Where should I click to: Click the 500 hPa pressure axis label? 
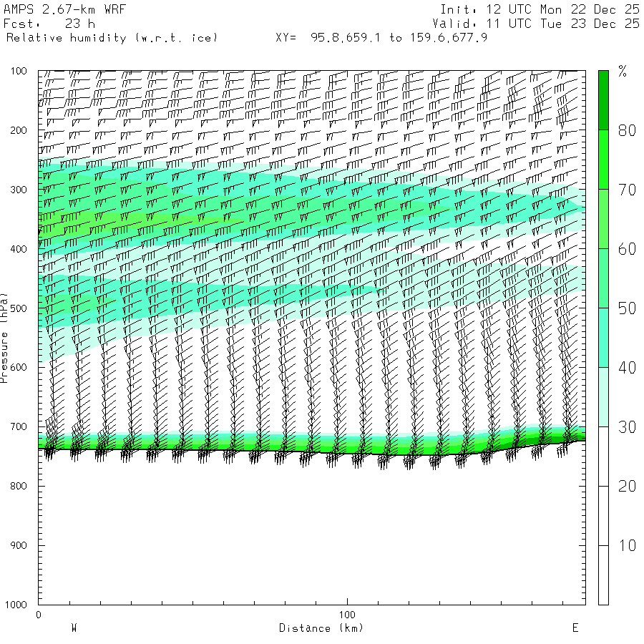pyautogui.click(x=19, y=308)
